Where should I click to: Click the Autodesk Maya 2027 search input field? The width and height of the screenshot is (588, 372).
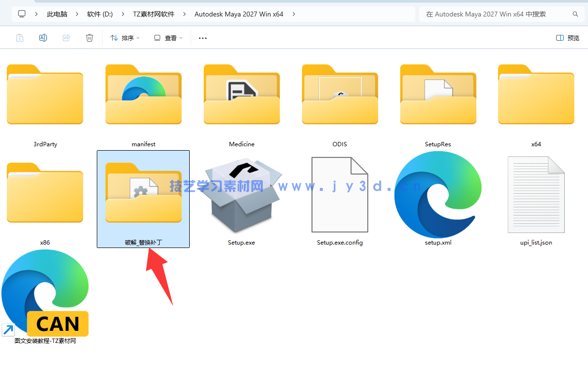[x=484, y=14]
